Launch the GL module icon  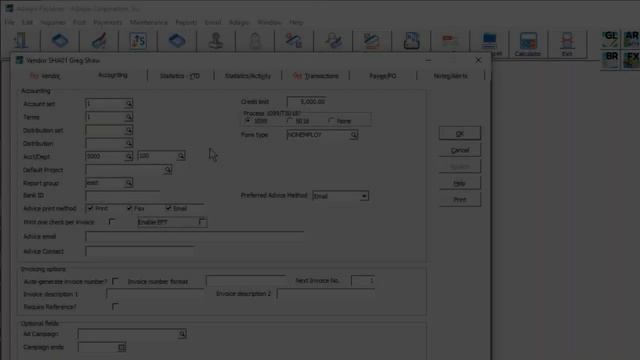(610, 39)
